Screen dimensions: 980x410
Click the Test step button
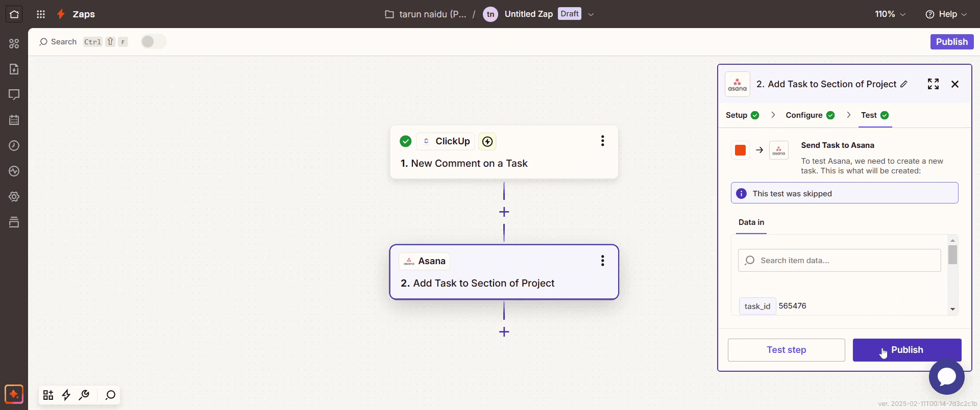click(786, 350)
